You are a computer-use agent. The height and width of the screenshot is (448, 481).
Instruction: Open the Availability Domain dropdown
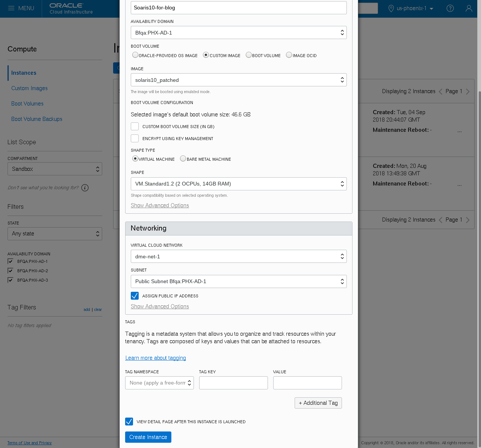pyautogui.click(x=239, y=33)
